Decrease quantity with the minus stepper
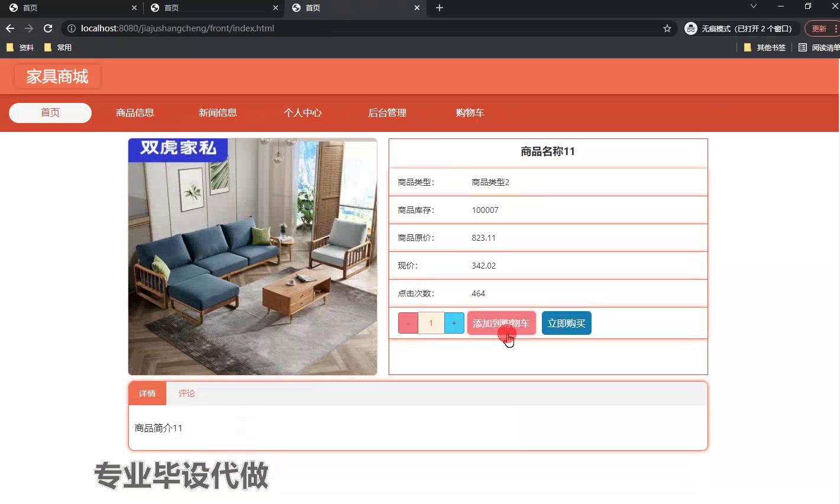 408,323
